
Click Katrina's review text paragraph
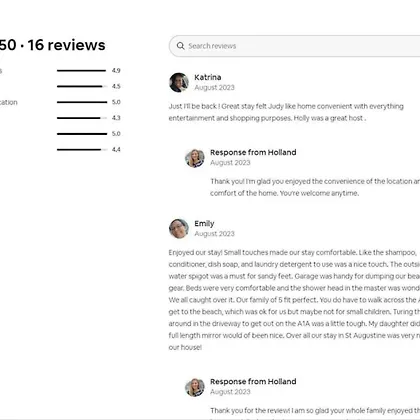click(286, 112)
